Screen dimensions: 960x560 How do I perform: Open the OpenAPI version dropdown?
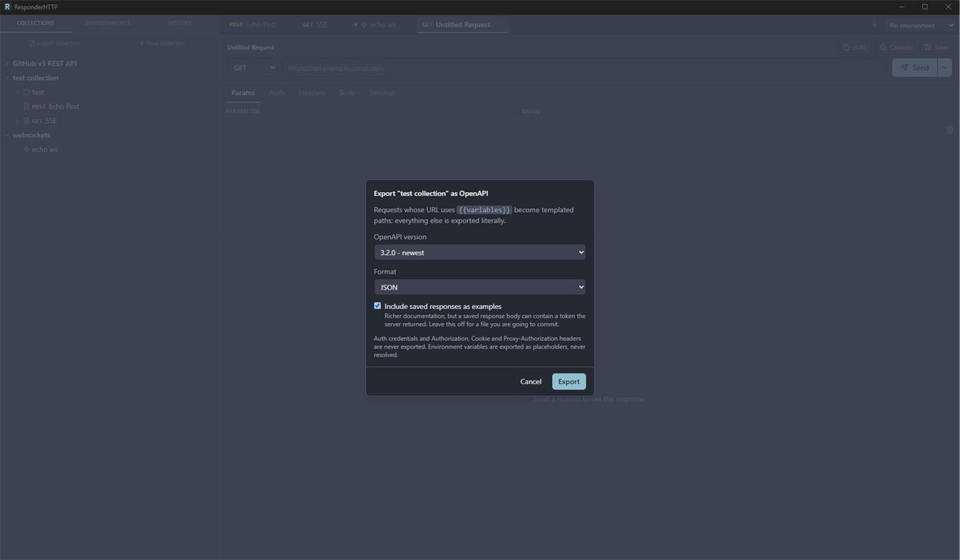coord(480,252)
